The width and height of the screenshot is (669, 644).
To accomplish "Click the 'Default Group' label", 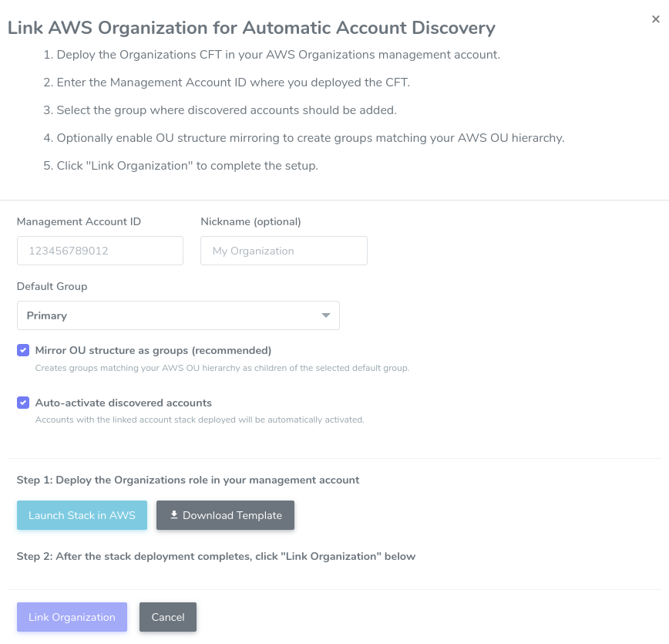I will coord(52,286).
